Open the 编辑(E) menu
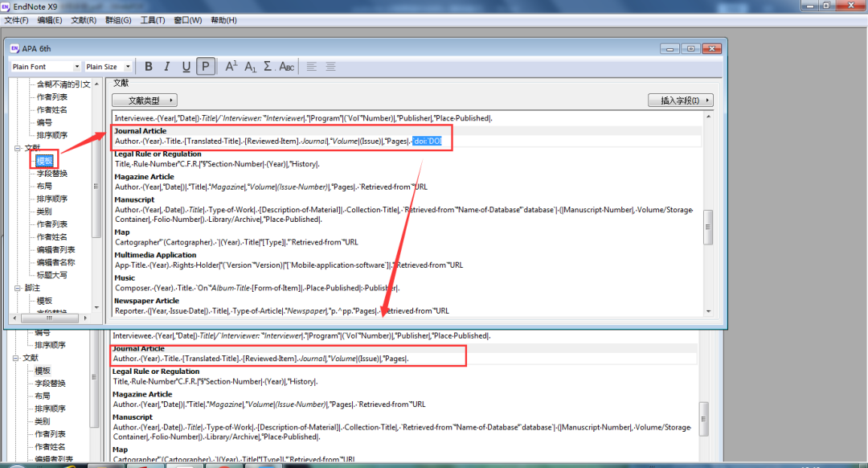This screenshot has height=468, width=868. tap(50, 20)
